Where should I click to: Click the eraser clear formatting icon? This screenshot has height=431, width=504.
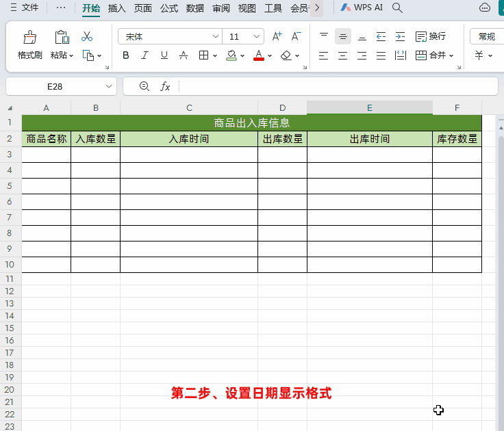286,55
